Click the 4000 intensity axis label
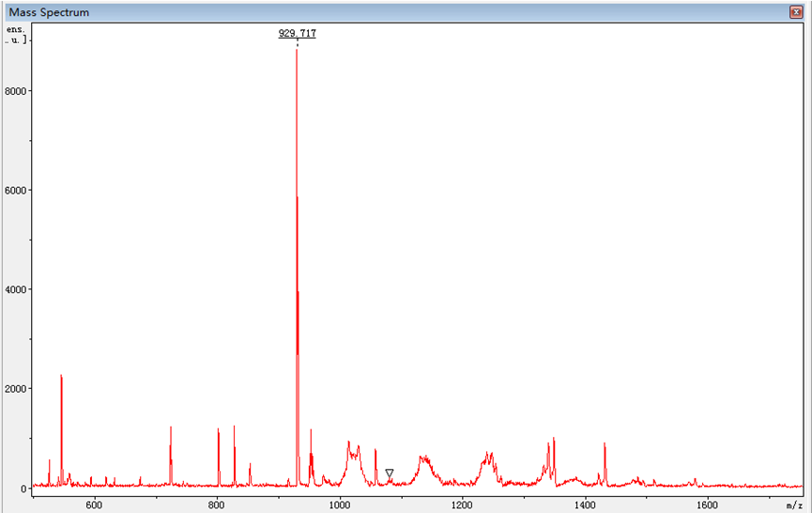Viewport: 812px width, 513px height. click(15, 289)
